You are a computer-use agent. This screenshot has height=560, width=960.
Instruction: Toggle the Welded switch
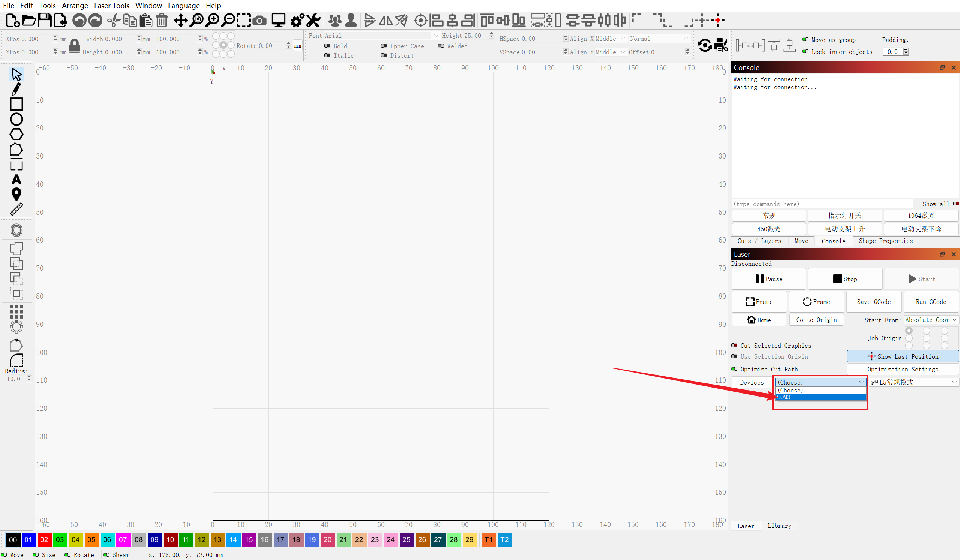(441, 46)
